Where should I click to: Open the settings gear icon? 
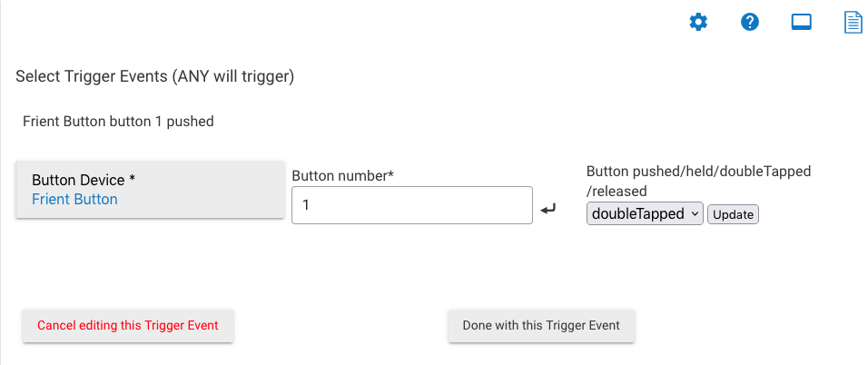tap(697, 23)
